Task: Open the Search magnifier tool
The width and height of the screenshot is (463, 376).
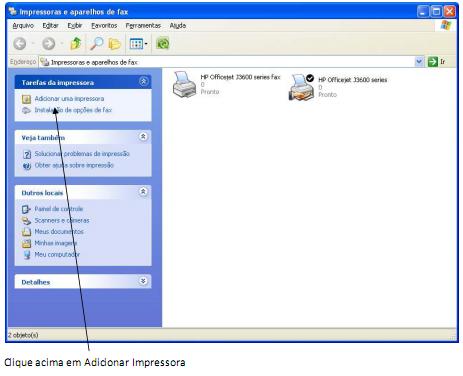Action: (x=97, y=44)
